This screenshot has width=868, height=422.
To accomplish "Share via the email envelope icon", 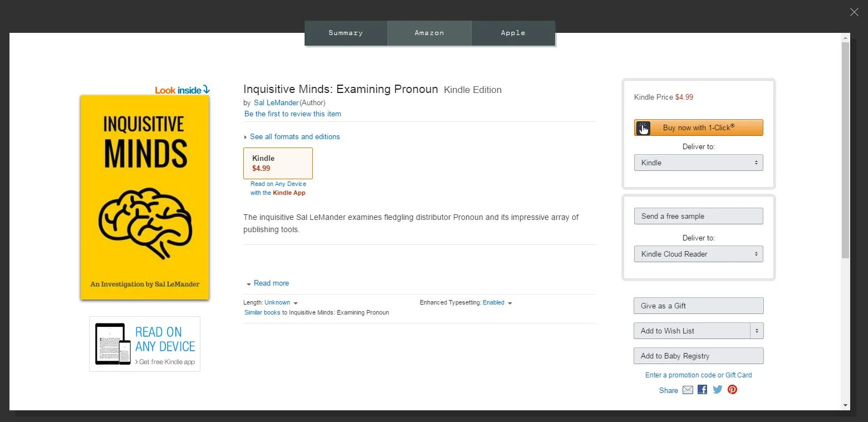I will (x=688, y=390).
